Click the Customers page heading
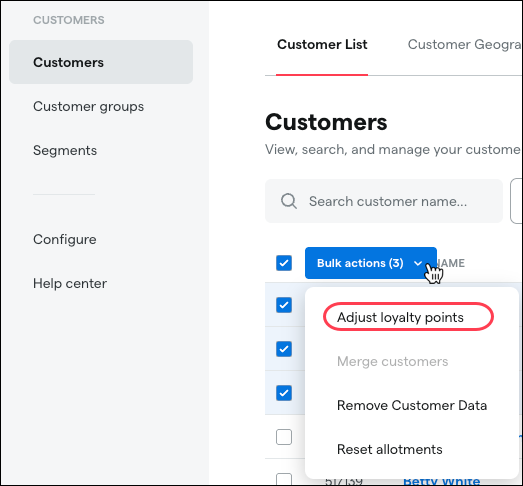The image size is (523, 486). click(326, 122)
